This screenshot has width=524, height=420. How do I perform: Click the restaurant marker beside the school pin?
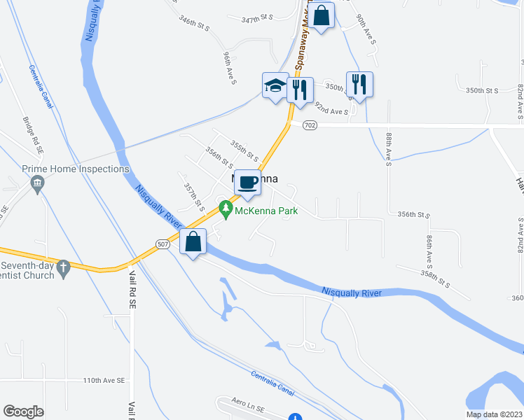pos(300,91)
